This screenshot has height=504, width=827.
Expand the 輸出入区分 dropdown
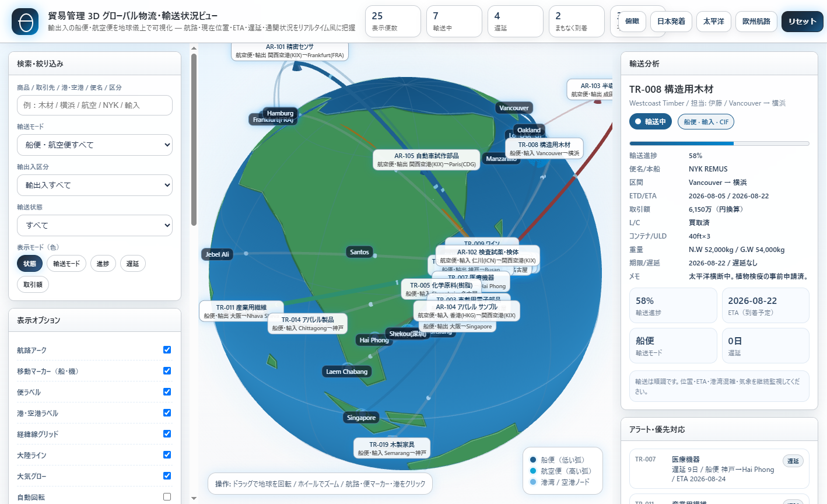(x=94, y=185)
